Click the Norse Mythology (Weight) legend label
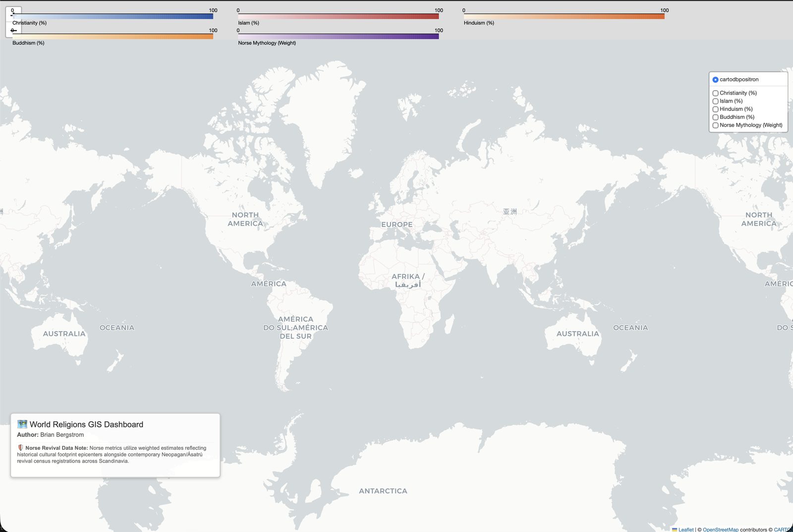 coord(267,43)
